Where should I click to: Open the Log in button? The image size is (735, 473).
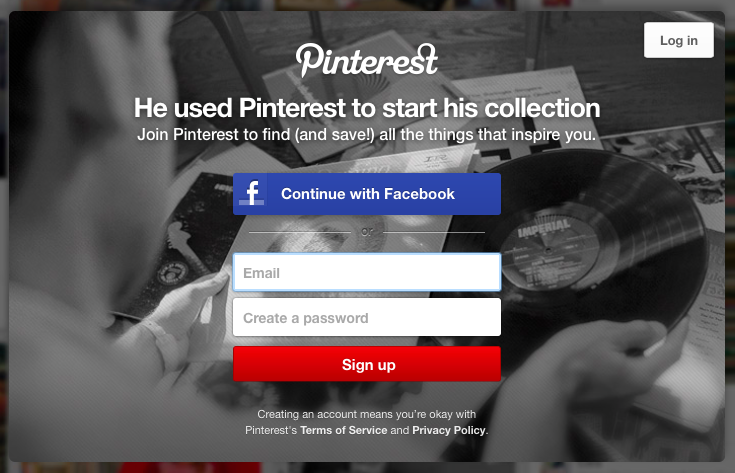[679, 40]
